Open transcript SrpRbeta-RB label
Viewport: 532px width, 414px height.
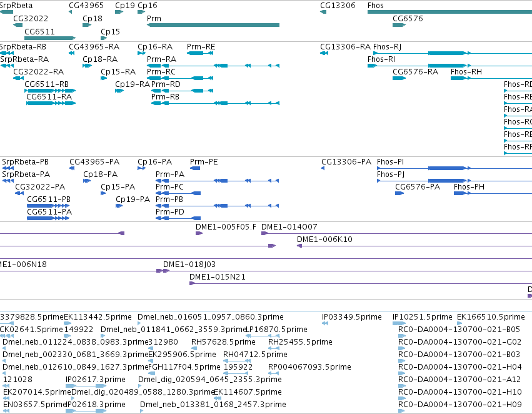pyautogui.click(x=23, y=47)
